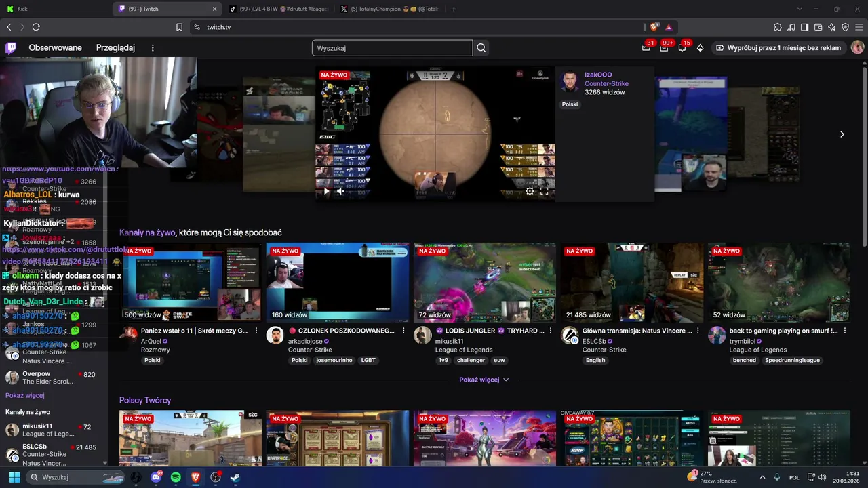Open the IzakOOO channel link
The height and width of the screenshot is (488, 868).
click(x=598, y=75)
